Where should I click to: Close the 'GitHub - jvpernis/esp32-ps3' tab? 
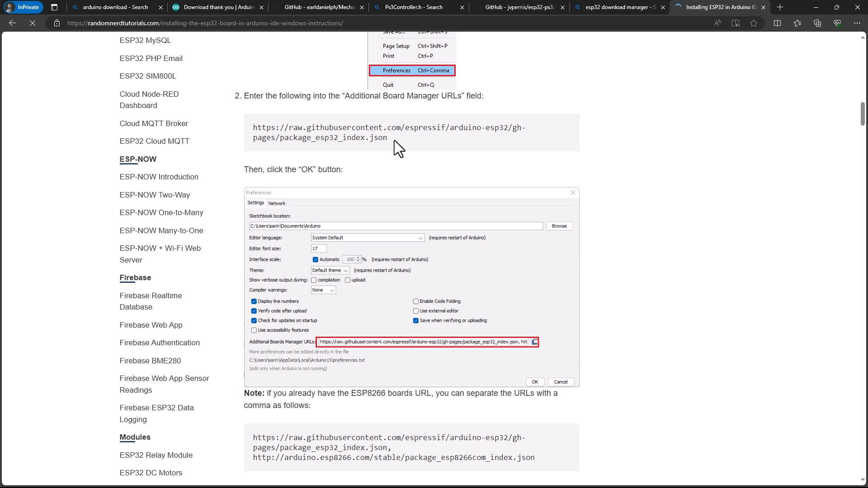click(562, 7)
